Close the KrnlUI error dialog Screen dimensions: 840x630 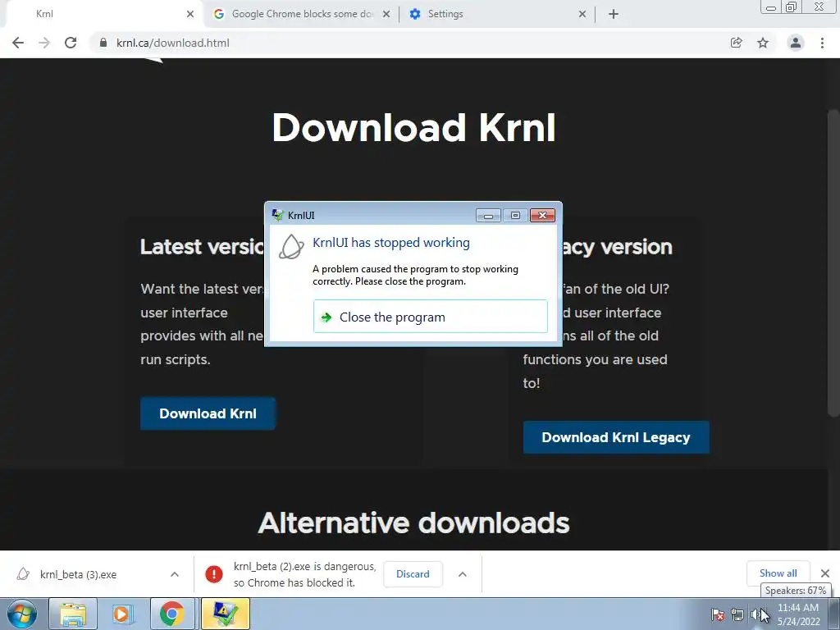tap(542, 216)
